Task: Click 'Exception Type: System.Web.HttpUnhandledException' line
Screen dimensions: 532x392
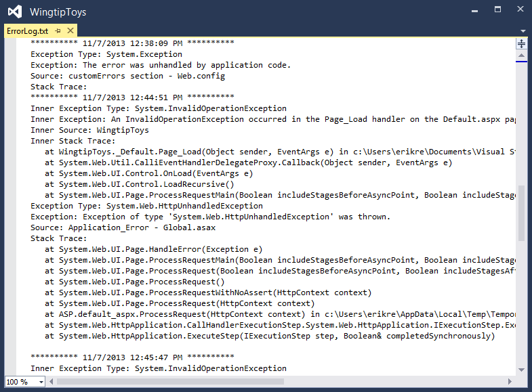Action: click(146, 206)
